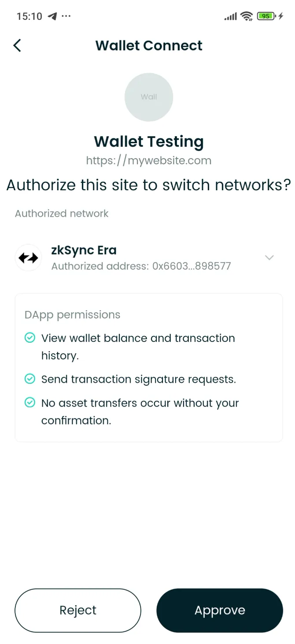Open the ellipsis menu in the status bar
The width and height of the screenshot is (295, 644).
pyautogui.click(x=66, y=16)
